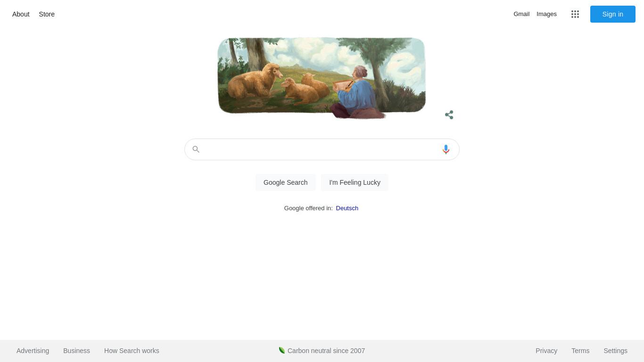Click the green leaf carbon neutral icon
This screenshot has height=362, width=644.
(282, 350)
